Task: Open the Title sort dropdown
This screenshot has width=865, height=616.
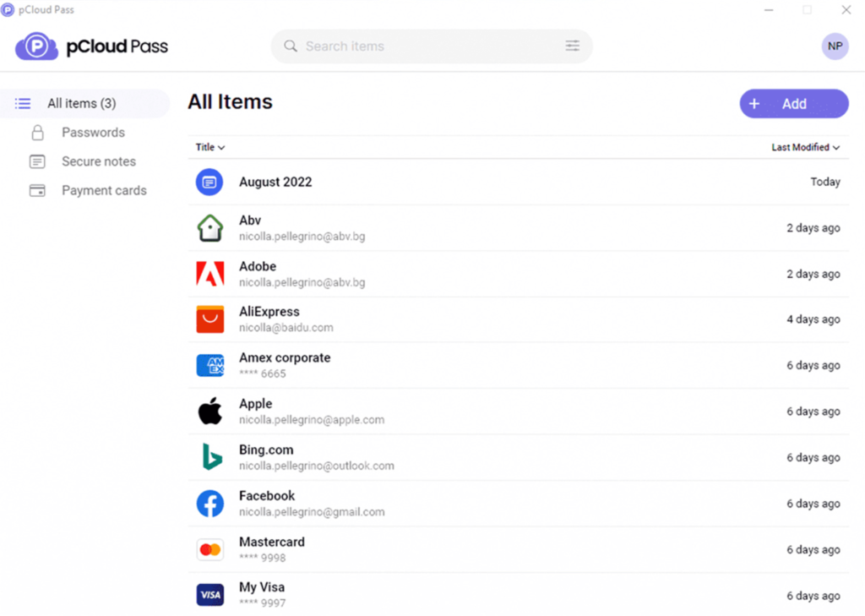Action: click(210, 147)
